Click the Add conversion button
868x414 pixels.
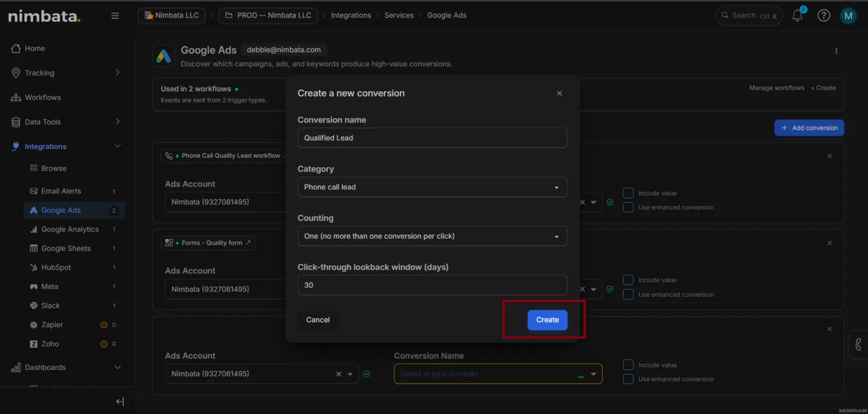809,128
